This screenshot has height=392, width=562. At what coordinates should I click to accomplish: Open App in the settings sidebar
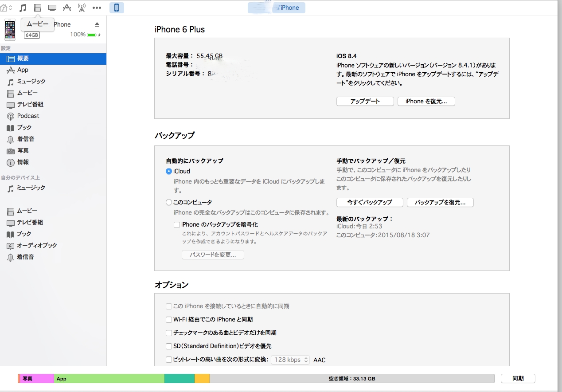tap(53, 70)
